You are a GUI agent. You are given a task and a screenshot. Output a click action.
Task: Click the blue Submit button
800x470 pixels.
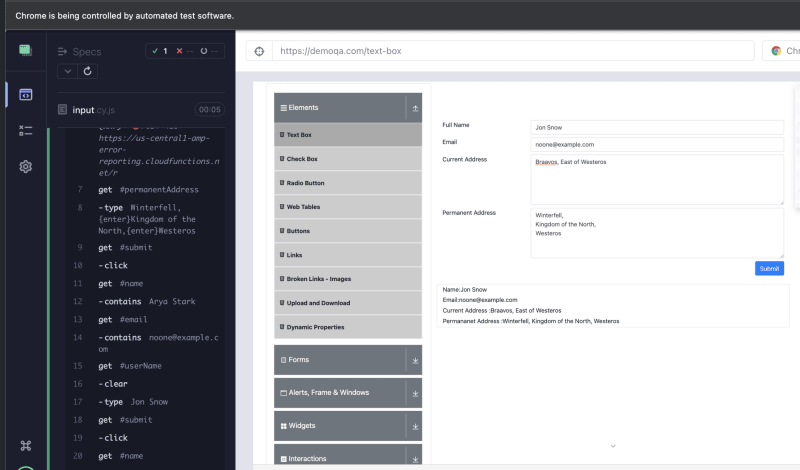(769, 268)
